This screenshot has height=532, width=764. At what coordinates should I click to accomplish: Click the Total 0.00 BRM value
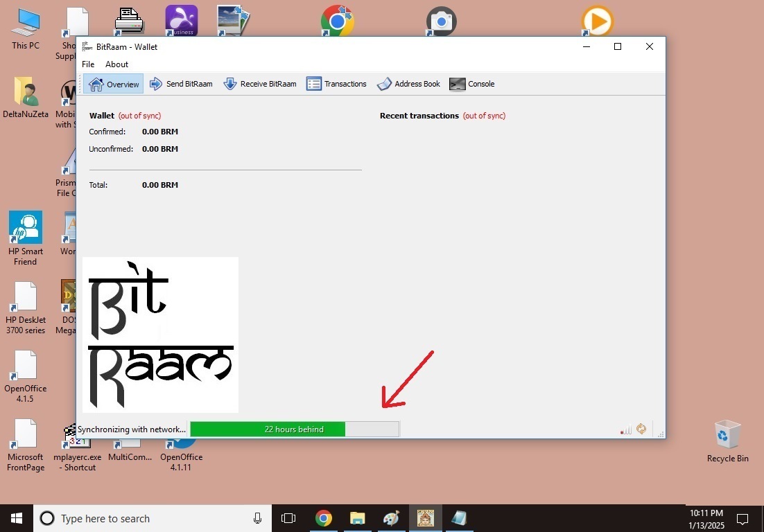point(160,185)
